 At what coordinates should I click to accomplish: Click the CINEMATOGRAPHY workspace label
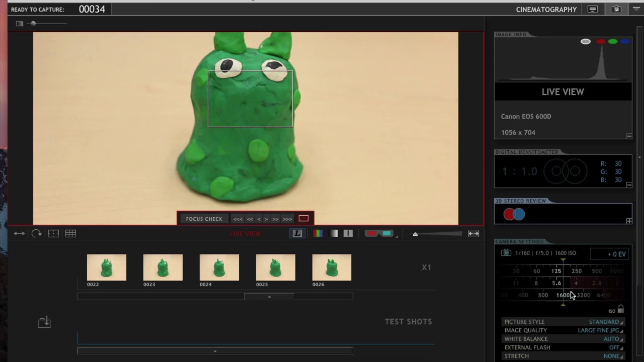[x=546, y=10]
